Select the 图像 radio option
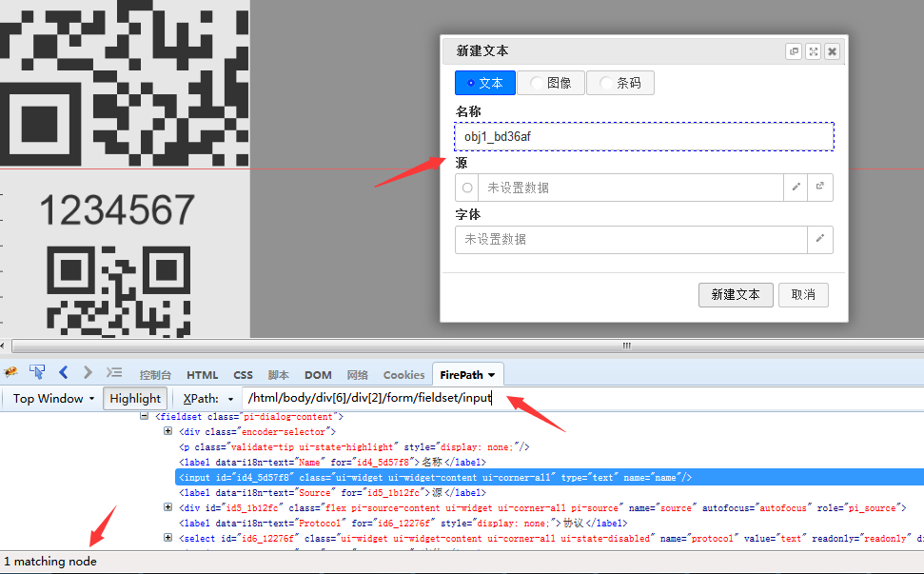This screenshot has width=924, height=574. 551,83
